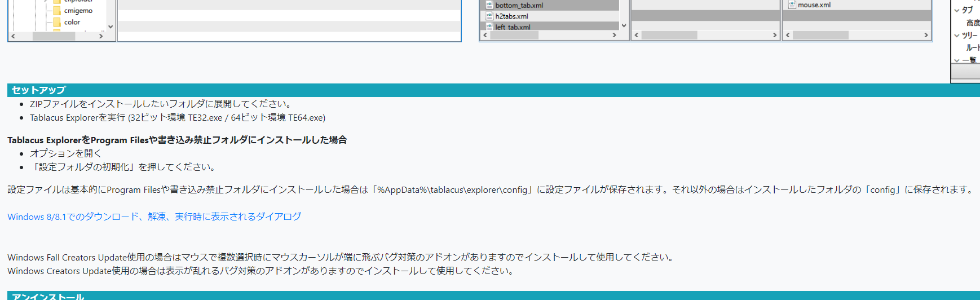Click the mouse.xml file icon
This screenshot has width=980, height=300.
(x=792, y=5)
